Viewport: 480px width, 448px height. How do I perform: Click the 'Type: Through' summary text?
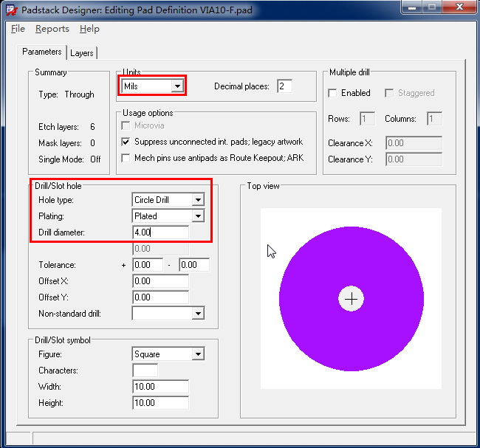point(66,94)
